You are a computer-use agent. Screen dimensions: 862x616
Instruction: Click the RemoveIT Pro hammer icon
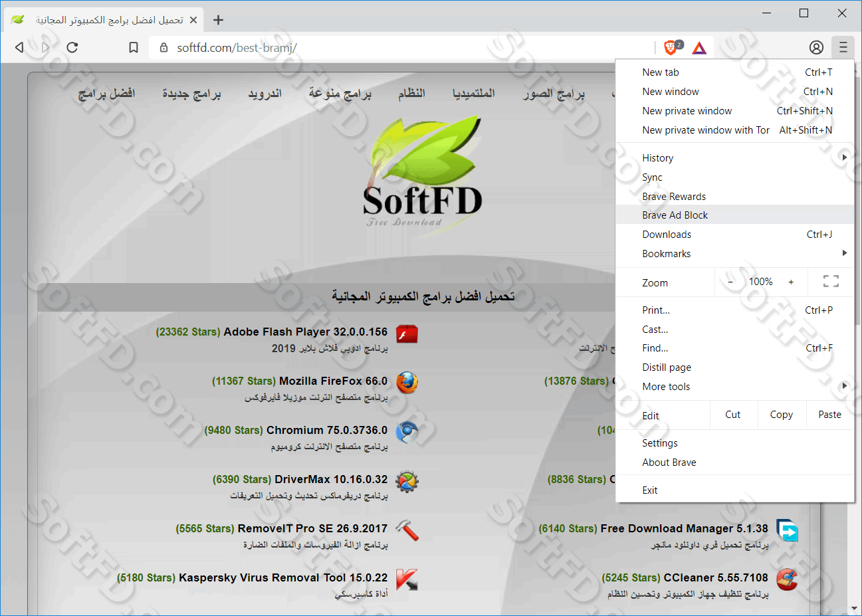tap(407, 530)
